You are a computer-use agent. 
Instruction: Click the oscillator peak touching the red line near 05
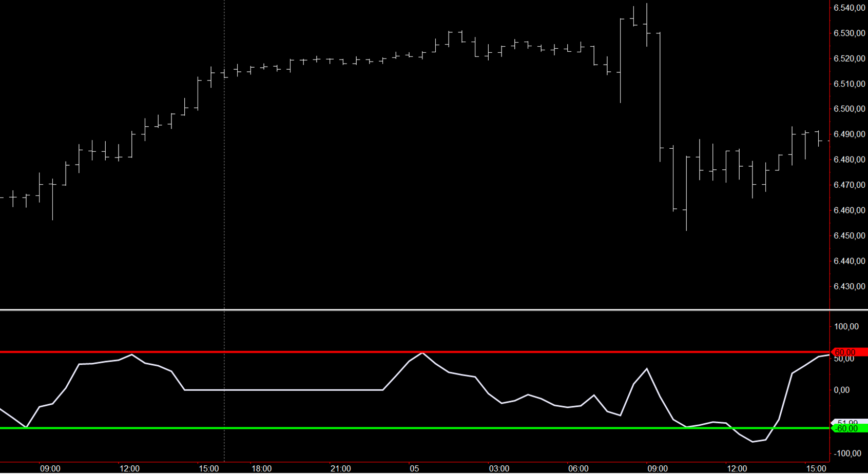pyautogui.click(x=422, y=353)
